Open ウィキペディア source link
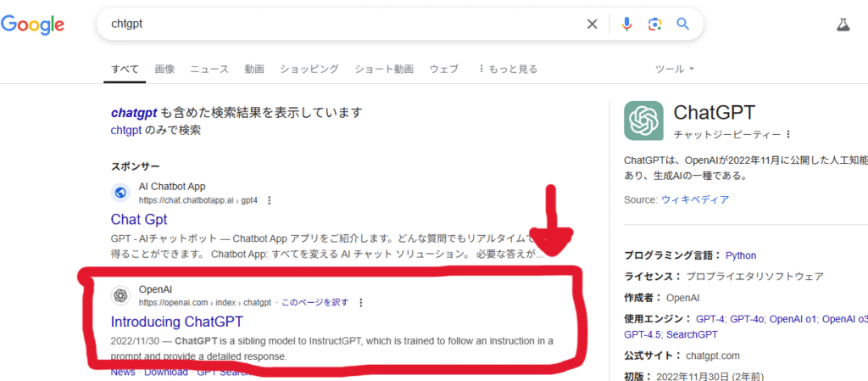Viewport: 868px width, 381px height. click(695, 200)
